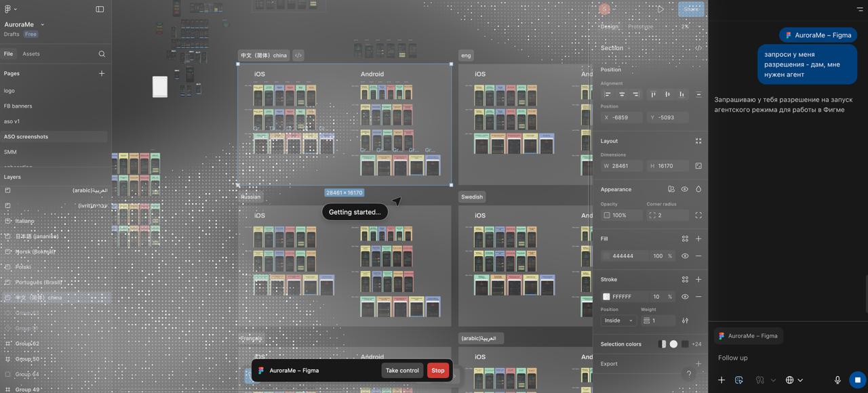Image resolution: width=868 pixels, height=393 pixels.
Task: Hide the FFFFFF stroke
Action: pos(685,297)
